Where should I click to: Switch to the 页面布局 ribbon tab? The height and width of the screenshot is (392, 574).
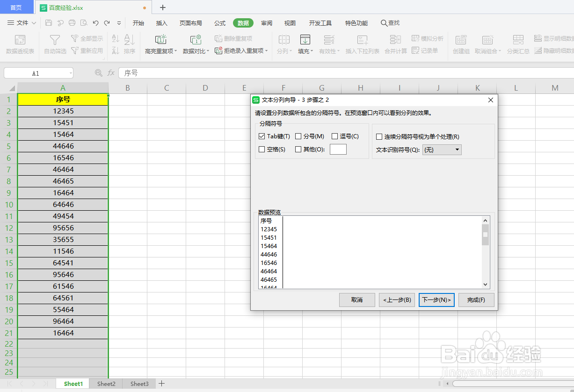coord(191,23)
